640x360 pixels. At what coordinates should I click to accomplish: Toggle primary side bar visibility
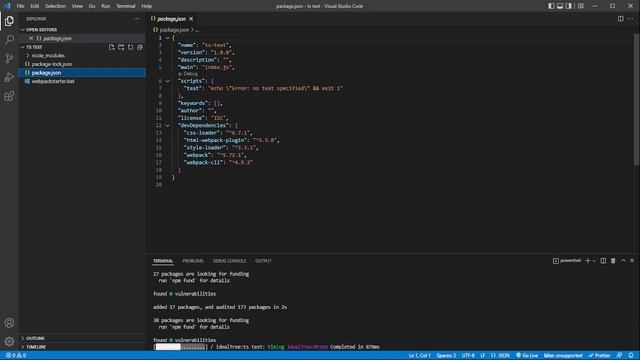pyautogui.click(x=551, y=6)
